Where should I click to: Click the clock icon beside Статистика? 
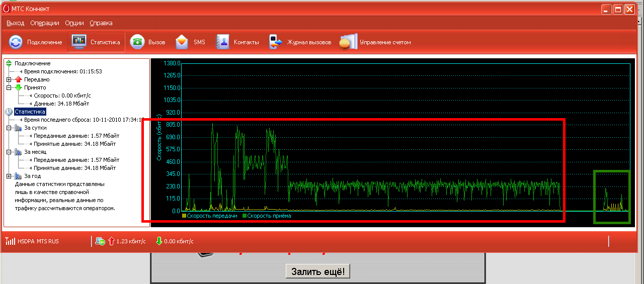pos(9,112)
